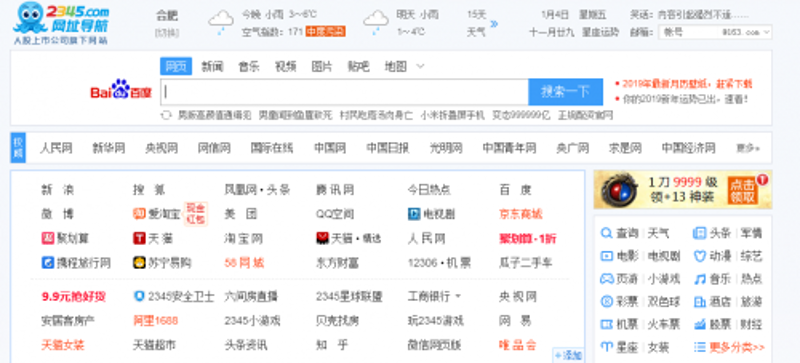Open the QQ空间 link
The height and width of the screenshot is (363, 800).
point(335,214)
